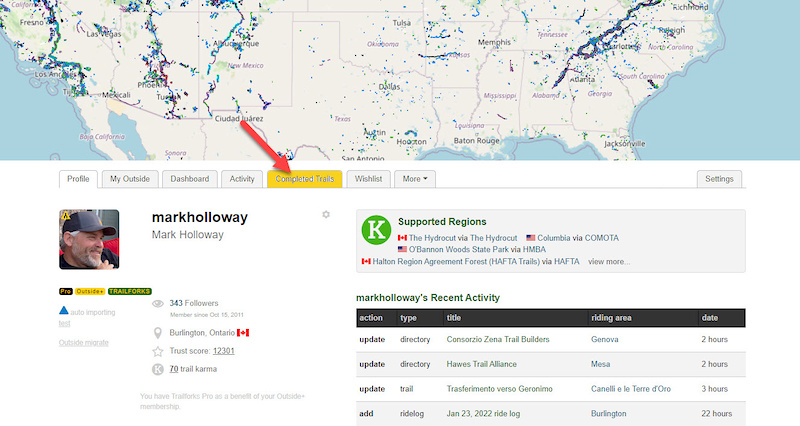Open Halton Region Agreement Forest link
This screenshot has width=800, height=426.
456,261
